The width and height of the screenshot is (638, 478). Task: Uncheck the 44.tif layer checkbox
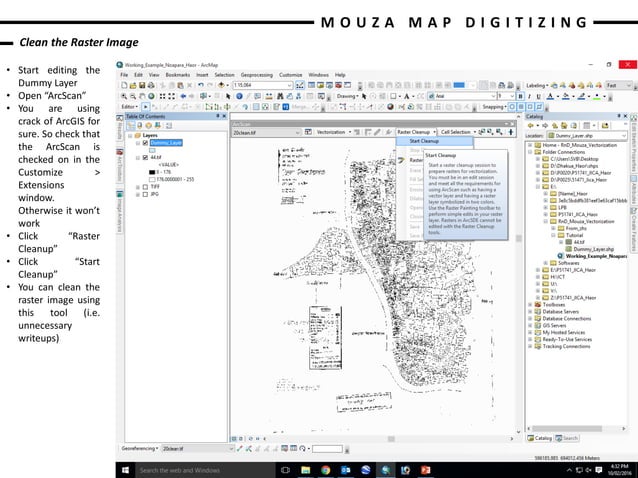tap(145, 158)
